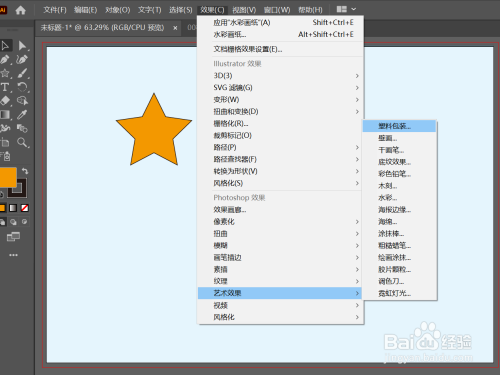Viewport: 500px width, 375px height.
Task: Open the 视图(V) menu
Action: click(244, 10)
